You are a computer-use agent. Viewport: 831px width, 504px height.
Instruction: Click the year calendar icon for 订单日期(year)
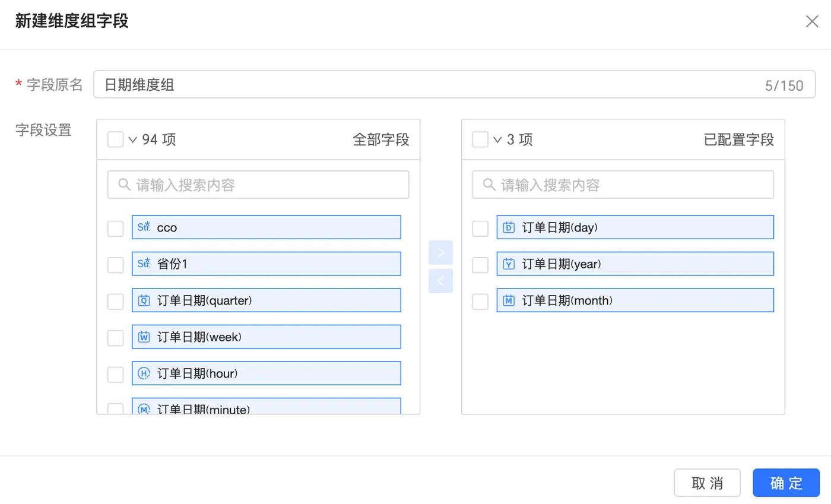(x=509, y=264)
